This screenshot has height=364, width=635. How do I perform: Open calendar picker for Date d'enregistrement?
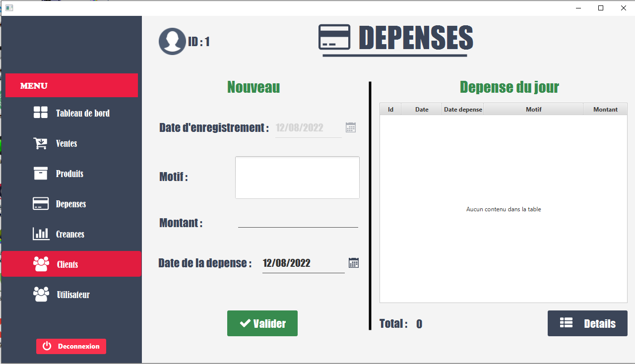(x=351, y=127)
